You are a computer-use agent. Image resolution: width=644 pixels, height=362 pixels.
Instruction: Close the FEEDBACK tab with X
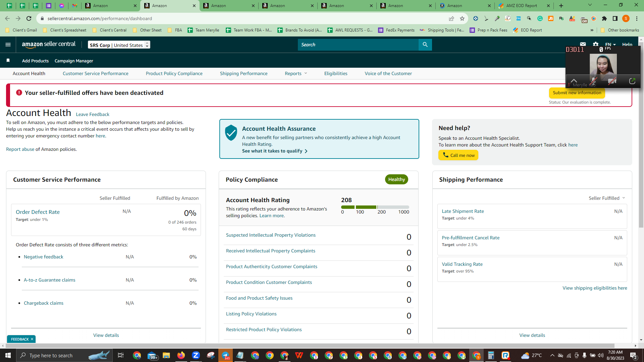click(32, 339)
